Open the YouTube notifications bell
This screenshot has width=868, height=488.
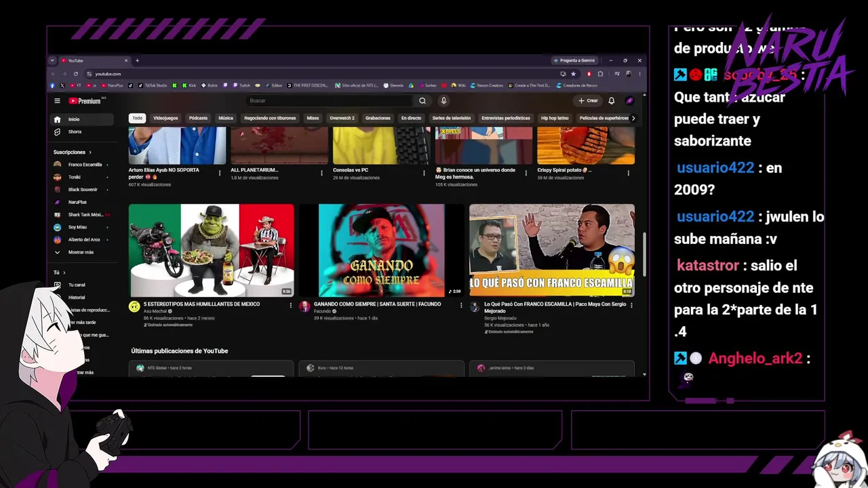[x=611, y=101]
